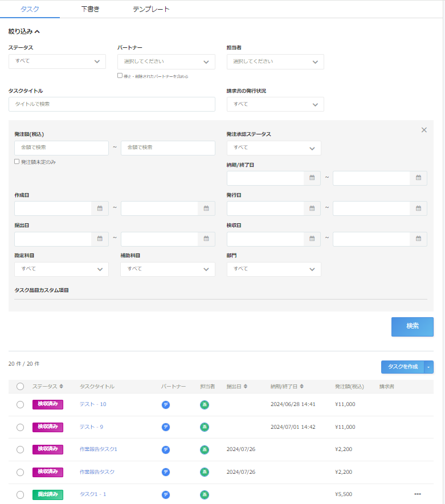Open the 作業報告タスク link
This screenshot has width=445, height=504.
[97, 472]
